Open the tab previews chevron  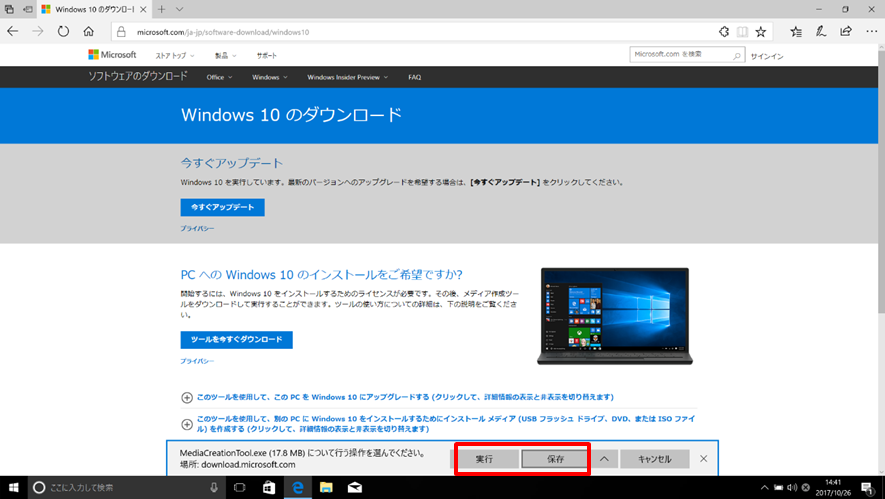[x=179, y=9]
